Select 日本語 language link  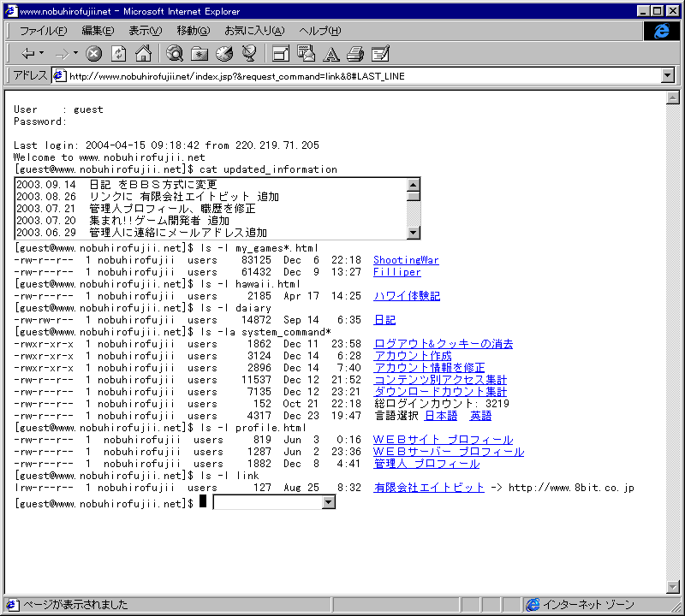pyautogui.click(x=441, y=416)
